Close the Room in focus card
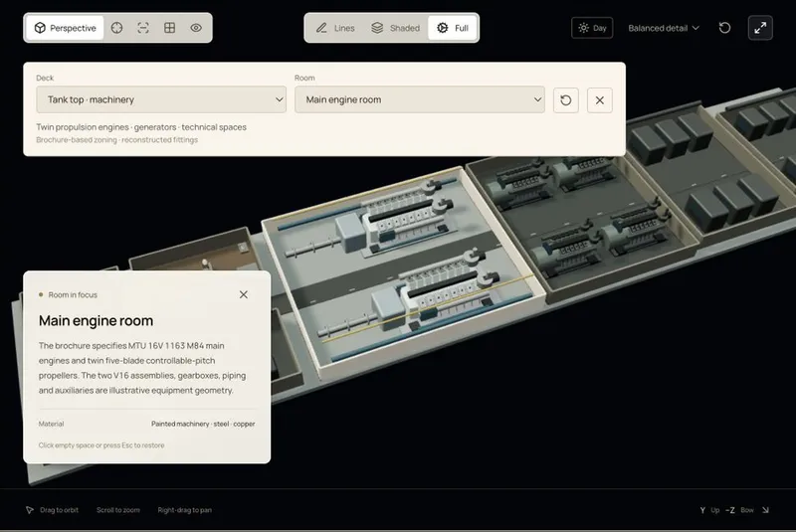The image size is (796, 532). coord(244,294)
